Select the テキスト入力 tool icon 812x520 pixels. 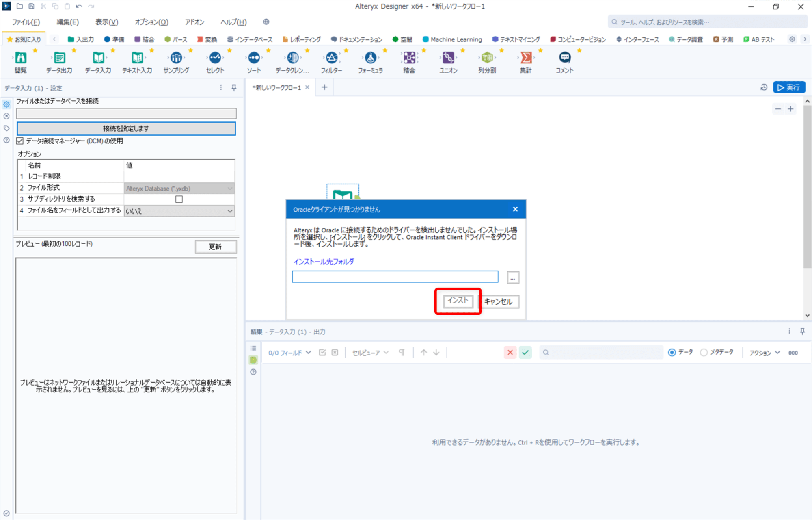click(137, 58)
